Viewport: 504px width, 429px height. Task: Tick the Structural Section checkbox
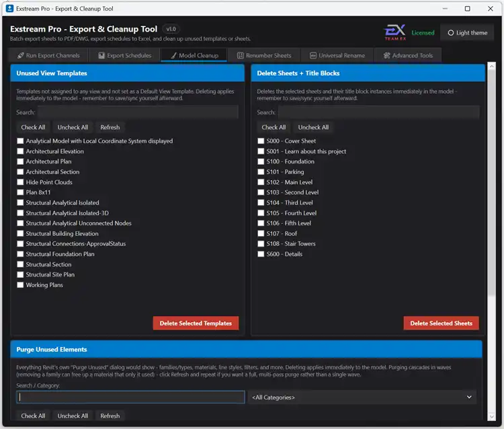20,264
